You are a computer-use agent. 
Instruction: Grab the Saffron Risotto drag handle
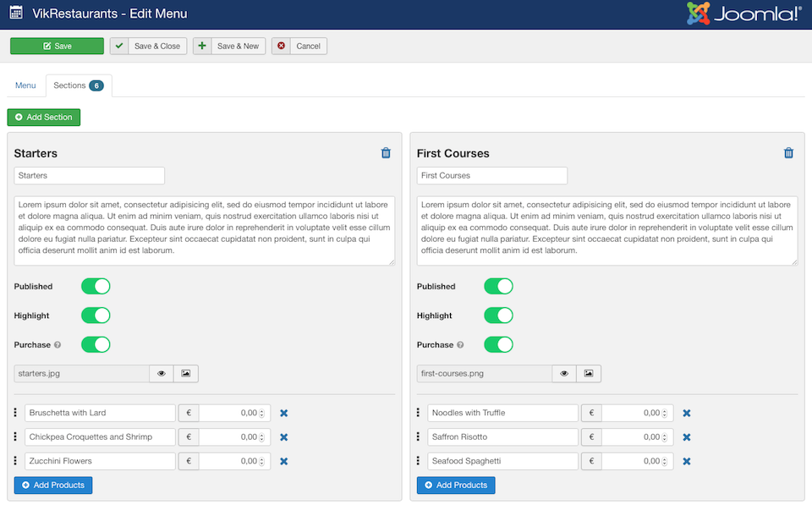[x=418, y=436]
